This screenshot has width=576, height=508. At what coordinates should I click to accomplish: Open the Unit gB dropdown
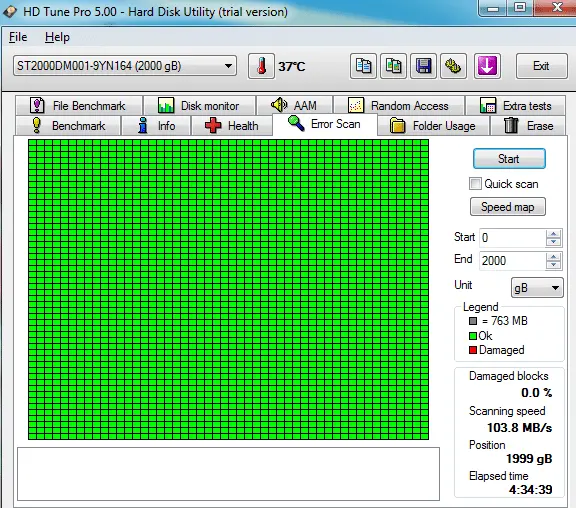click(537, 288)
